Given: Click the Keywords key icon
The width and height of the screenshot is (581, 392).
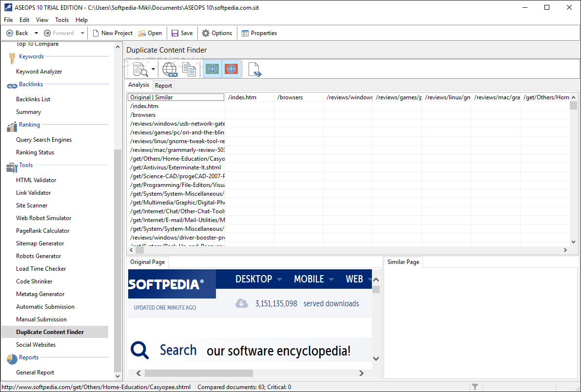Looking at the screenshot, I should (12, 58).
